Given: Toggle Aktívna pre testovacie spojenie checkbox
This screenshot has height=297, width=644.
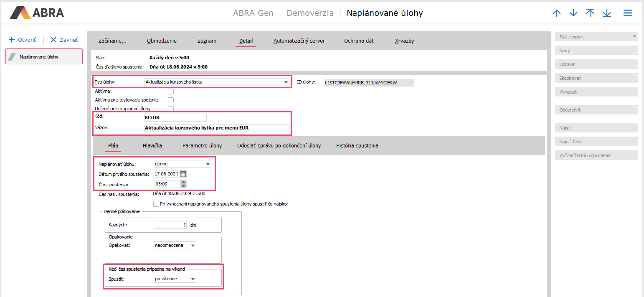Looking at the screenshot, I should click(x=170, y=100).
